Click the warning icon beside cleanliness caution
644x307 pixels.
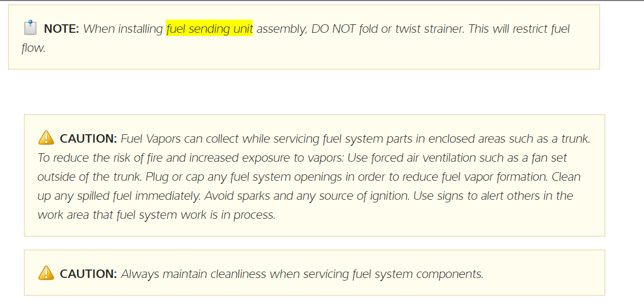tap(46, 273)
